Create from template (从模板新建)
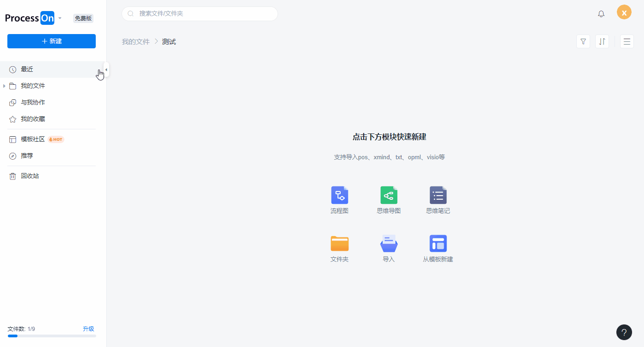The width and height of the screenshot is (644, 347). [438, 243]
